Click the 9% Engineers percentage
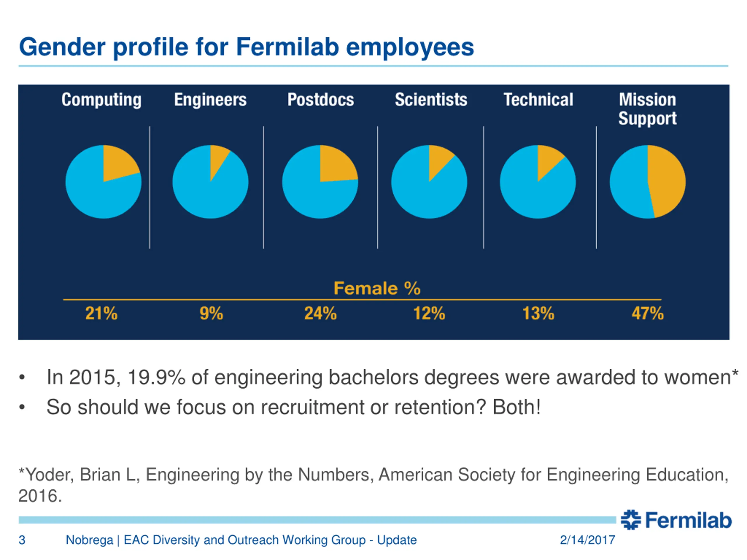 coord(211,313)
